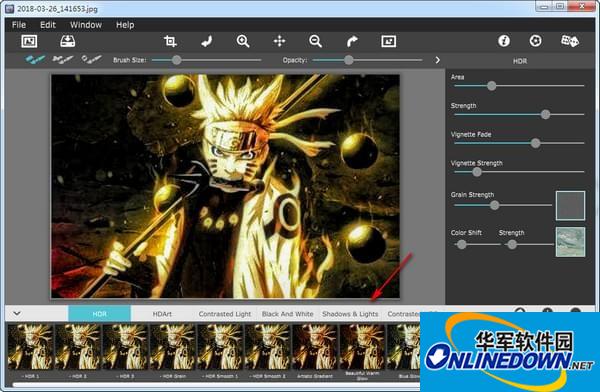The height and width of the screenshot is (392, 600).
Task: Select the third brush mode icon
Action: 91,59
